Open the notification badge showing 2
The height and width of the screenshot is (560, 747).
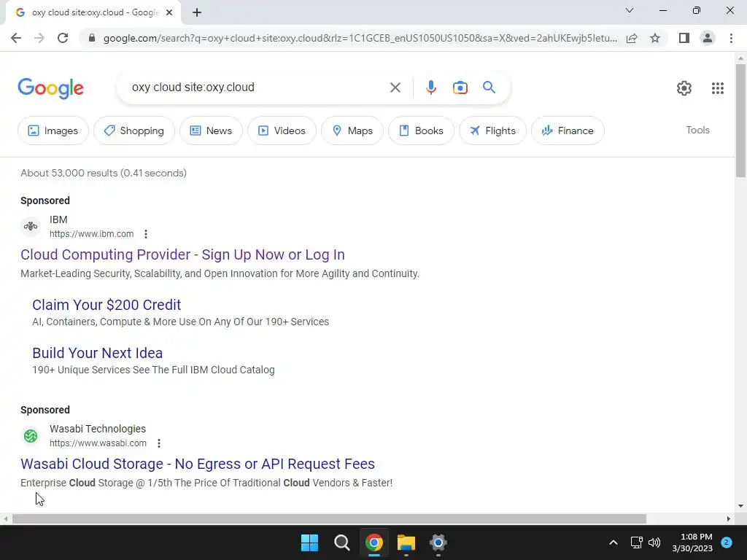[727, 542]
